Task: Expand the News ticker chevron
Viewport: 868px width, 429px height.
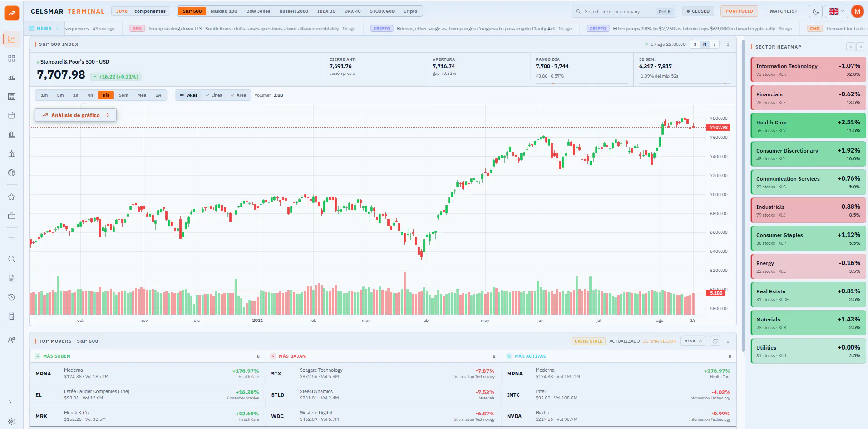Action: click(58, 29)
